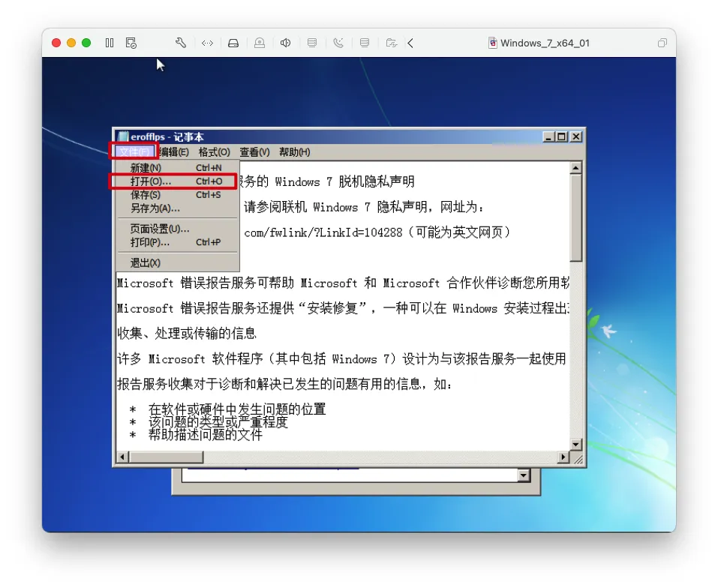The image size is (718, 588).
Task: Open the 格式(O) menu
Action: click(215, 152)
